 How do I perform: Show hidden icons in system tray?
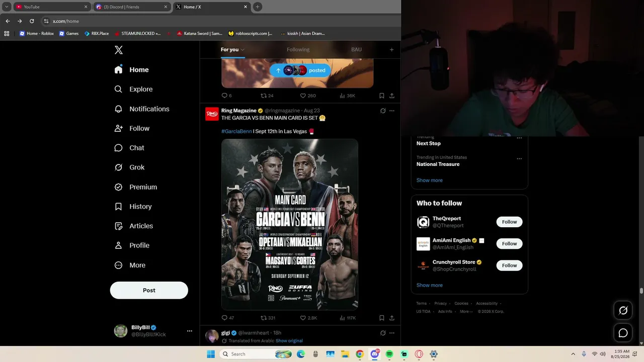point(573,354)
